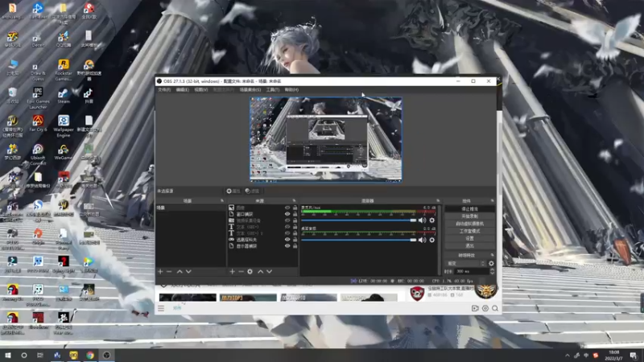Select 场景 entry in Scenes list
Screen dimensions: 644x362
click(x=191, y=208)
